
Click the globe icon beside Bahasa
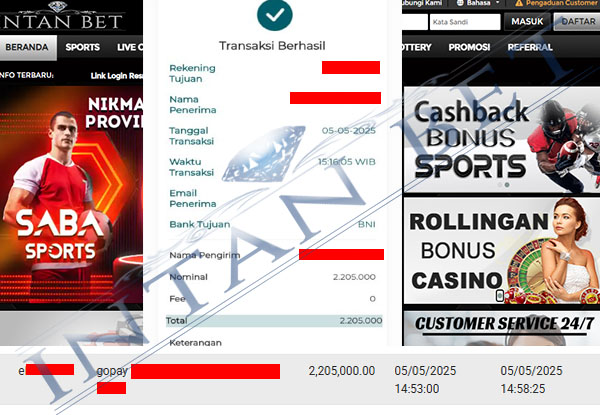pyautogui.click(x=460, y=3)
